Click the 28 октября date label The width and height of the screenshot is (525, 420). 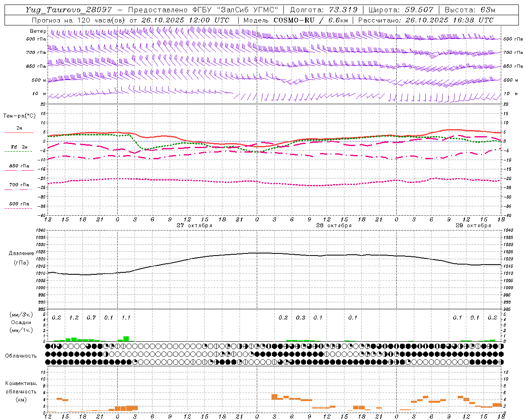pyautogui.click(x=334, y=226)
